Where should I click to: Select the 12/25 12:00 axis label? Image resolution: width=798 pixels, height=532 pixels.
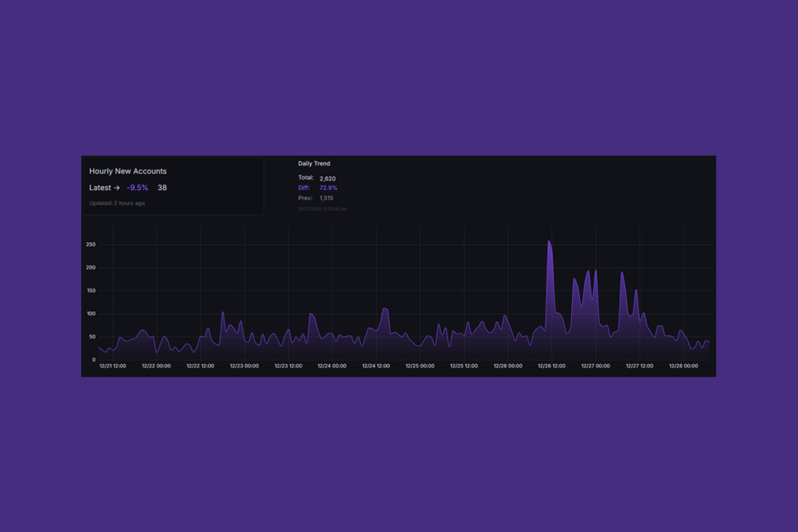tap(463, 365)
